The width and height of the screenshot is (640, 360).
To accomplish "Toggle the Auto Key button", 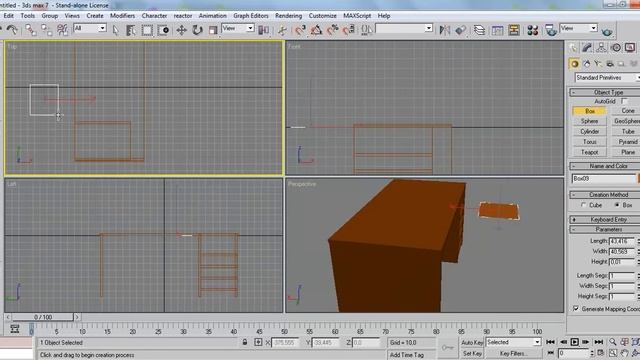I will click(472, 342).
